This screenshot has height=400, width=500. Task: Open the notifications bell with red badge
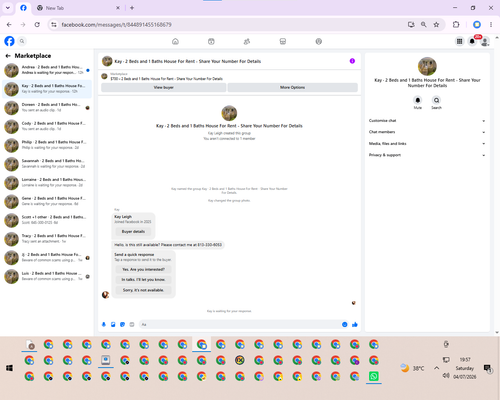point(472,41)
